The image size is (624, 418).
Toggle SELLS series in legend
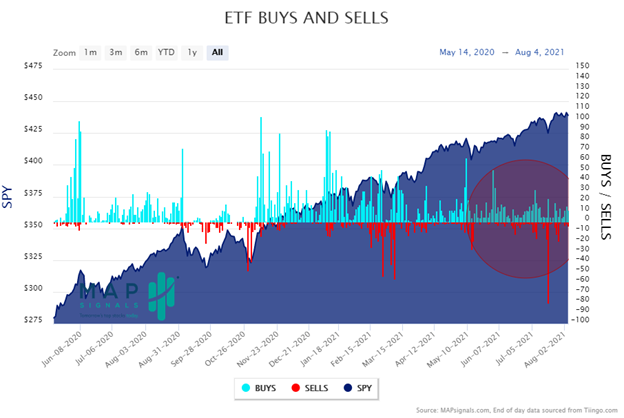310,388
